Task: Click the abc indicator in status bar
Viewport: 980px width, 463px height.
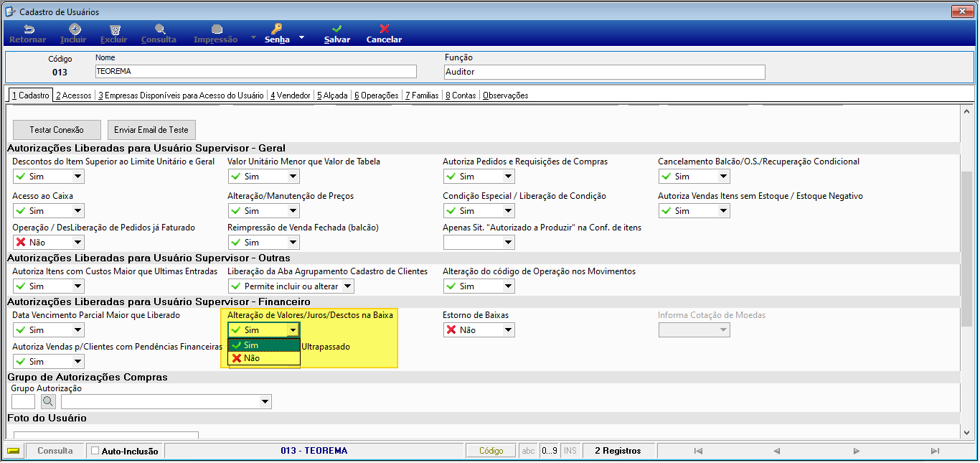Action: tap(529, 451)
